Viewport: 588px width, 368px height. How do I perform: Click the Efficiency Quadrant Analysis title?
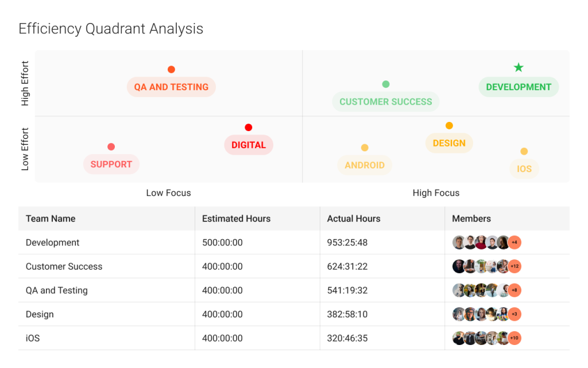(x=110, y=29)
